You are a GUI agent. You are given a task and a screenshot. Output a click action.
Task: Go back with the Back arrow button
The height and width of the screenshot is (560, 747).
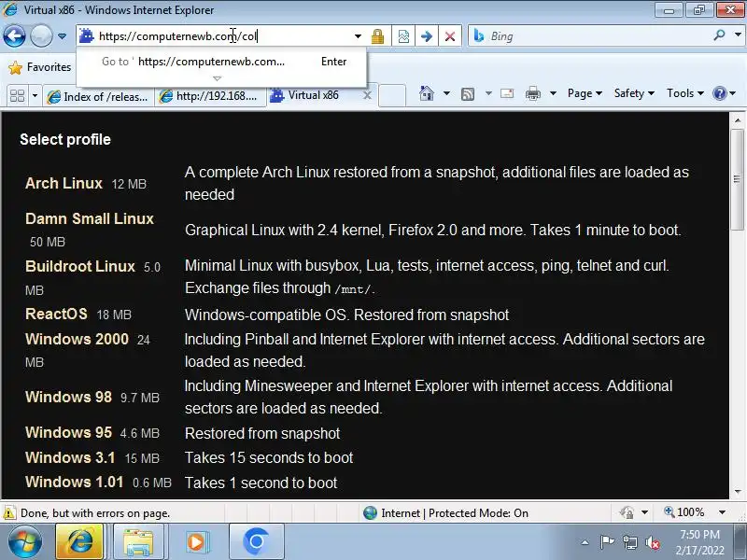[x=14, y=35]
